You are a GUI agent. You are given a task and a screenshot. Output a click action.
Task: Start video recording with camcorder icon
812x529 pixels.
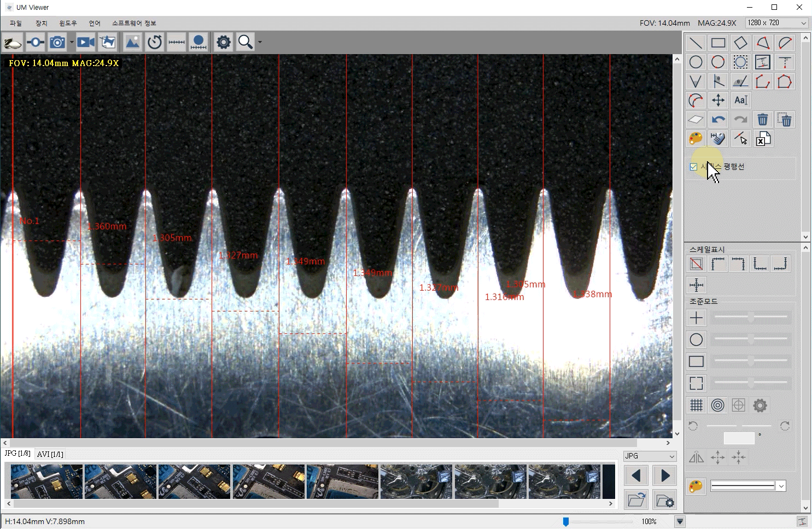tap(85, 42)
